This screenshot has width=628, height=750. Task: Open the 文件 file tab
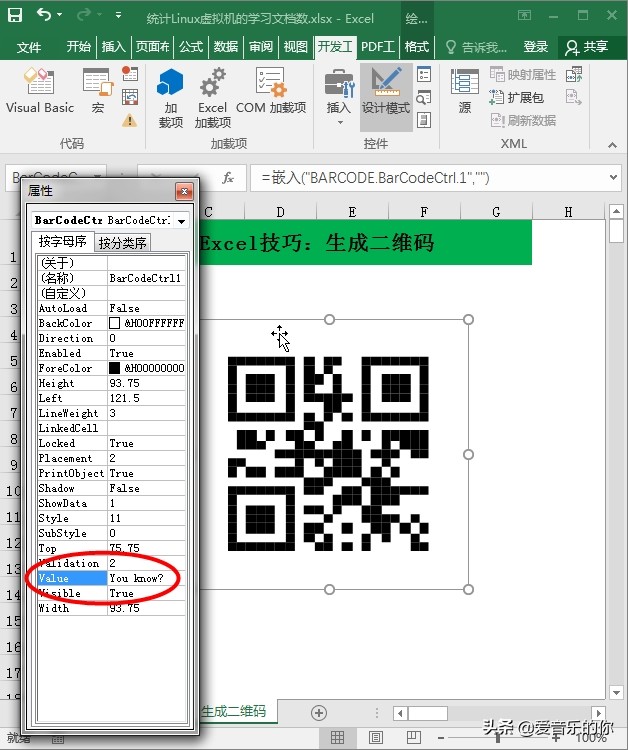pos(29,47)
